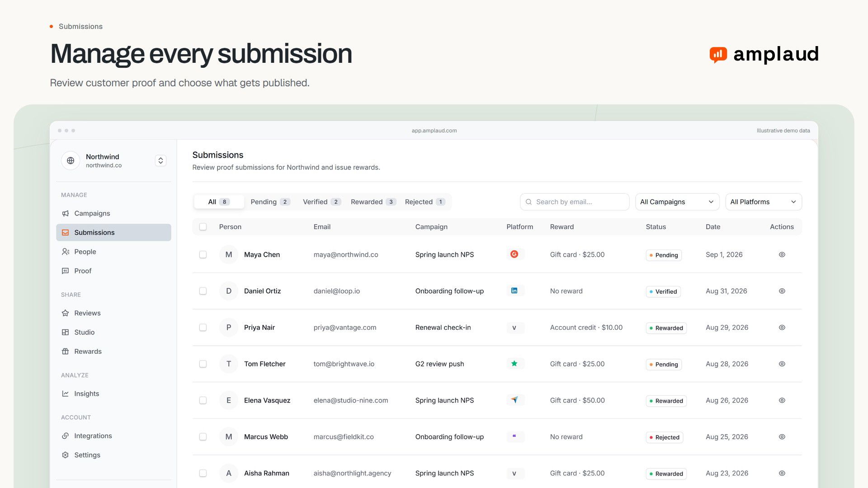Switch to the Verified tab
This screenshot has height=488, width=868.
[321, 202]
